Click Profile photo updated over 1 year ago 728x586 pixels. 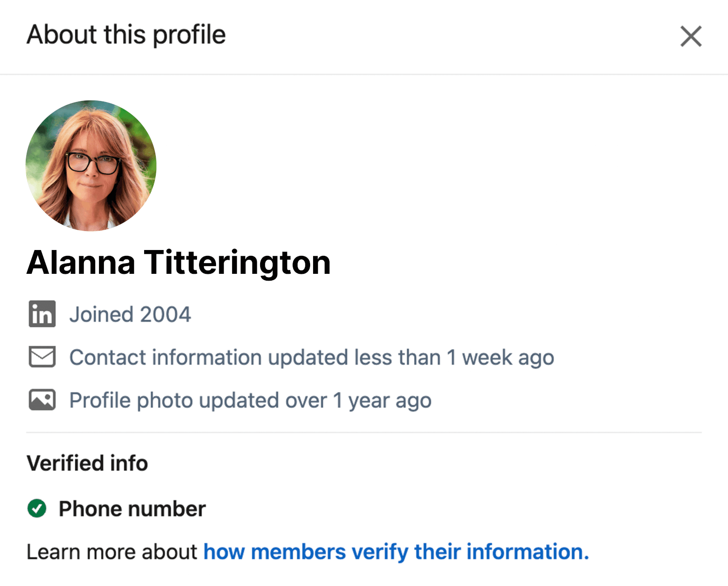[x=250, y=401]
